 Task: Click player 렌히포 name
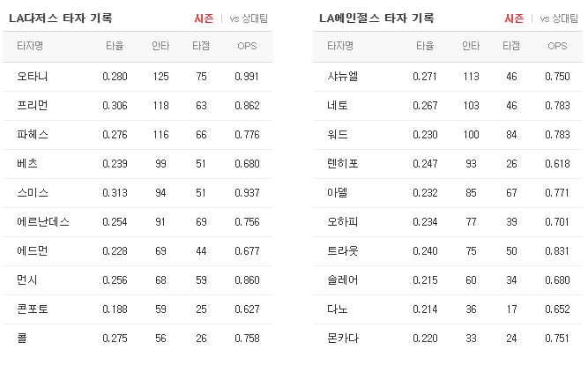[343, 164]
